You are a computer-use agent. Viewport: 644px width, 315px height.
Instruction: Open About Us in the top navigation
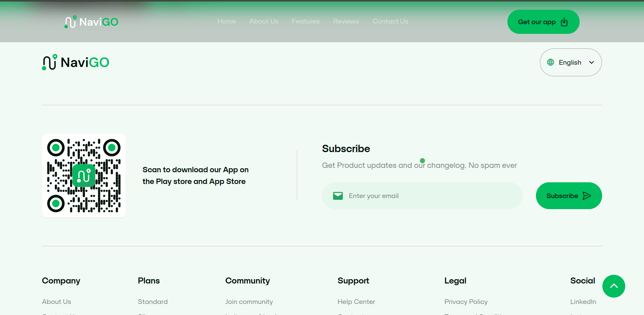(x=264, y=21)
